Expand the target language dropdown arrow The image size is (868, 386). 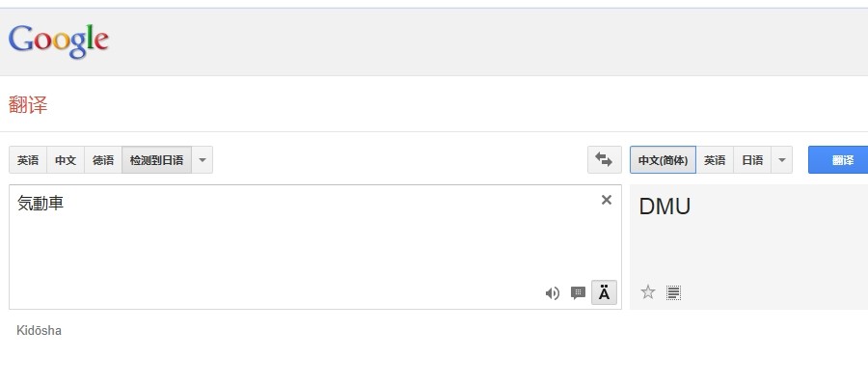[781, 160]
